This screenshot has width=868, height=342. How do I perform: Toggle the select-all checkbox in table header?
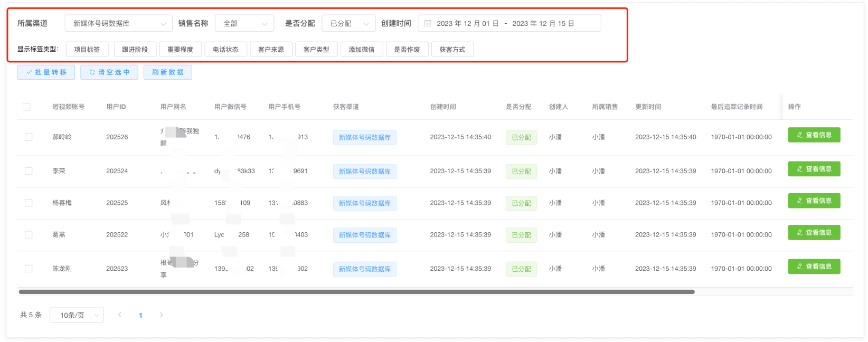(x=26, y=107)
